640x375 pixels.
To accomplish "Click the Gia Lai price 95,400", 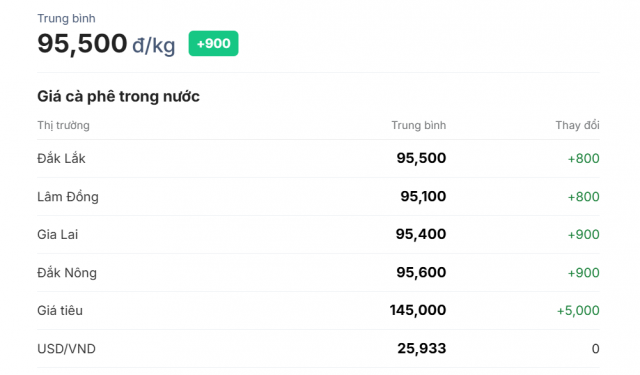I will click(x=421, y=234).
